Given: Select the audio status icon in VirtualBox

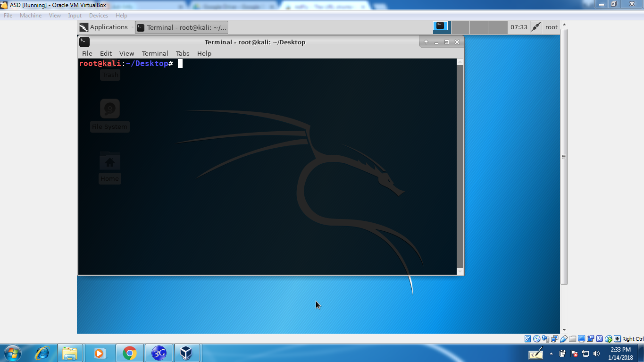Looking at the screenshot, I should tap(546, 339).
